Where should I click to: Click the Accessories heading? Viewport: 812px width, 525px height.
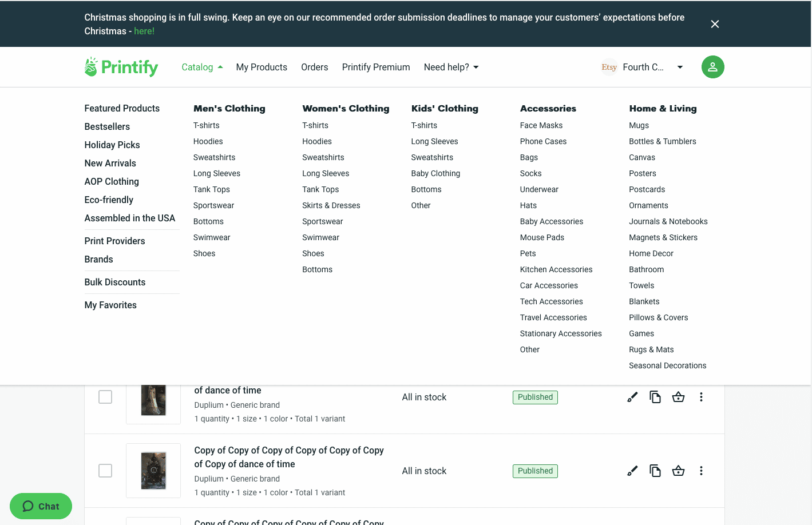coord(548,108)
